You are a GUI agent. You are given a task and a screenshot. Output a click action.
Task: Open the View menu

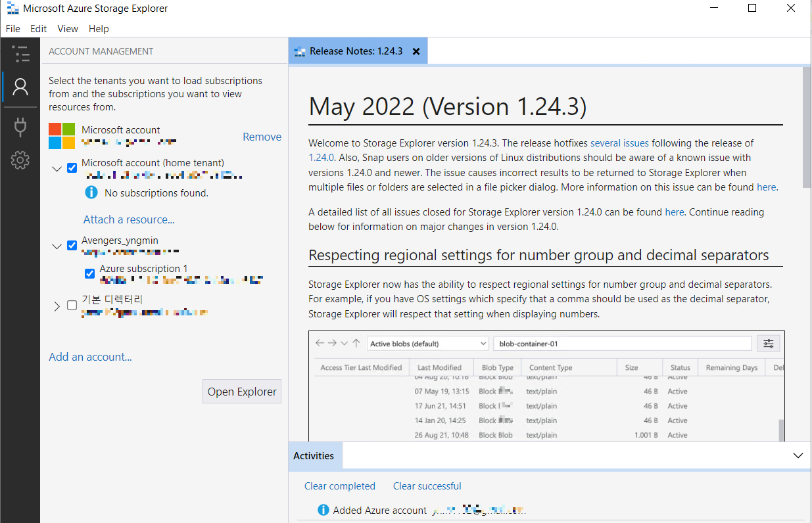click(x=68, y=29)
